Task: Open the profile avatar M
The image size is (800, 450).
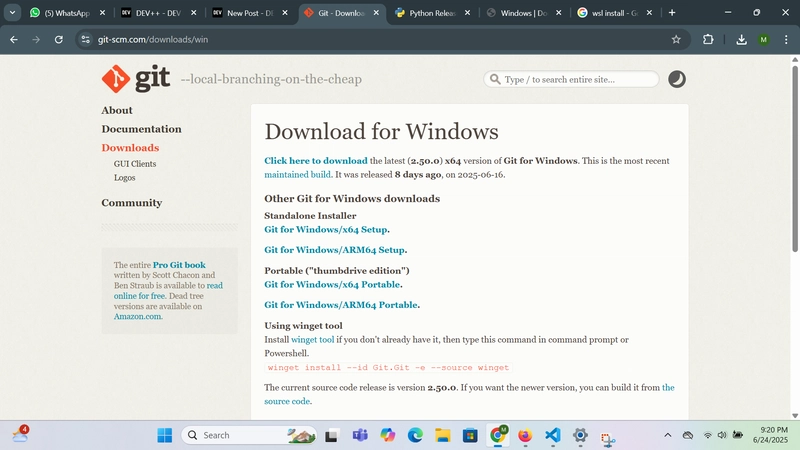Action: 763,39
